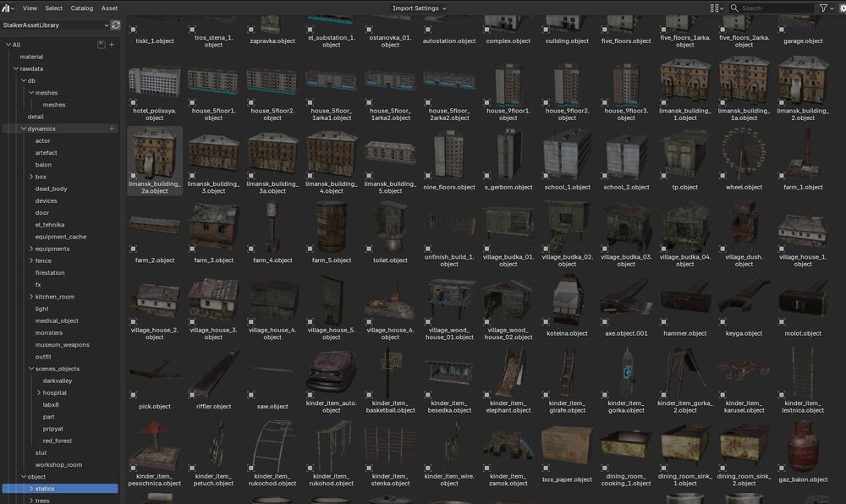Expand the kitchen_room catalog folder
The width and height of the screenshot is (846, 504).
31,297
